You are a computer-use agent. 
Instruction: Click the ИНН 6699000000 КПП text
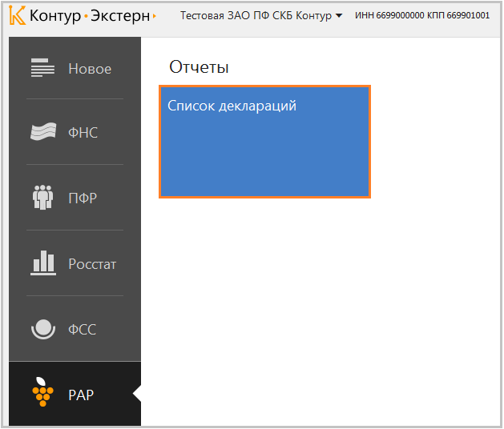point(422,15)
